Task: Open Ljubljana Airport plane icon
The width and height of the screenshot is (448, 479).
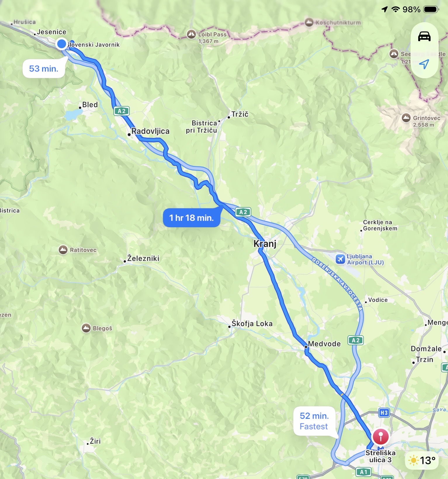Action: tap(340, 259)
